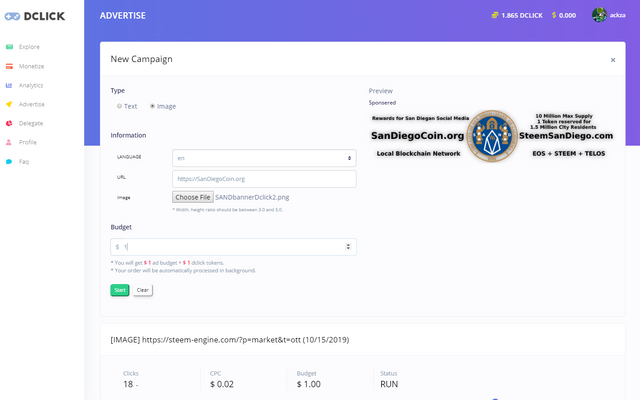This screenshot has width=640, height=400.
Task: Click the SANDbannerDclick2.png file name
Action: coord(252,197)
